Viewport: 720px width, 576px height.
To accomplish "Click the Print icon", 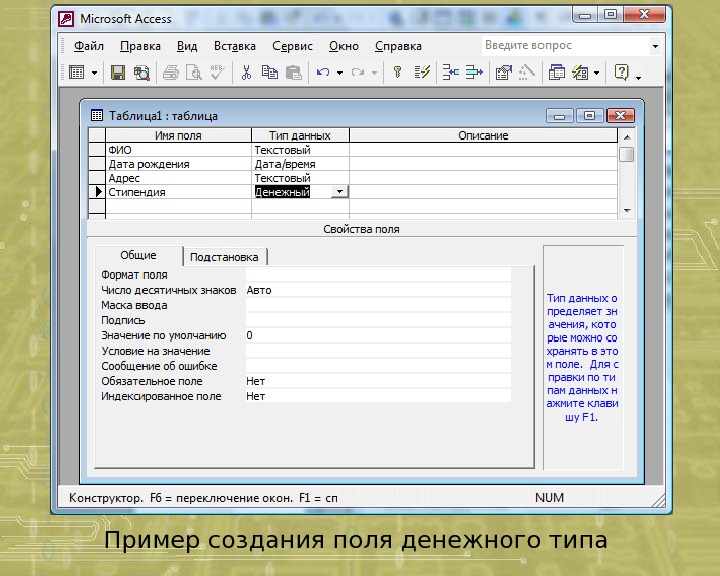I will coord(171,73).
